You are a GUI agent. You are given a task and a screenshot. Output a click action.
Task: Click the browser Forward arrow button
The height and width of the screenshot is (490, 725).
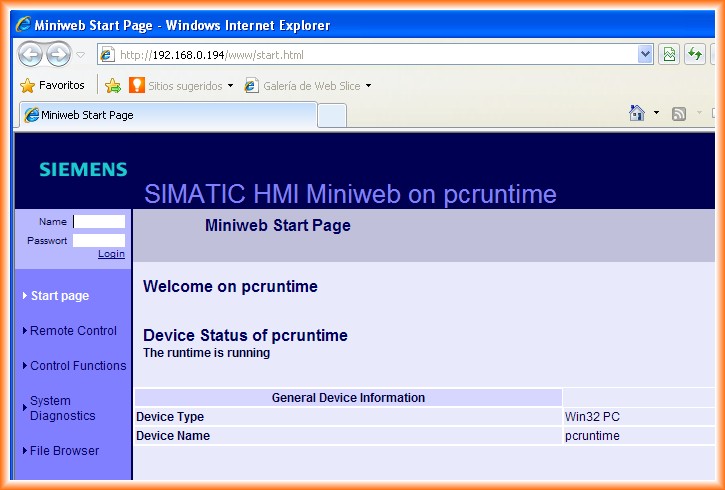(x=59, y=55)
